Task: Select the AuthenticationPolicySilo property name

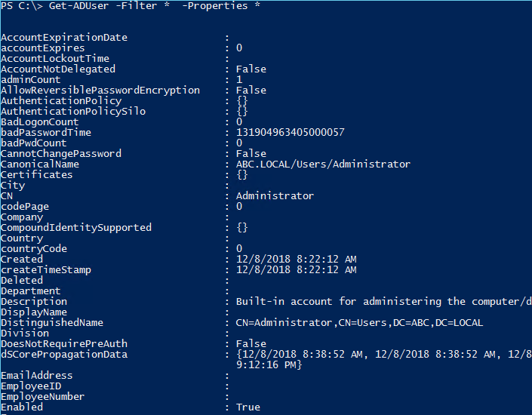Action: pyautogui.click(x=73, y=112)
